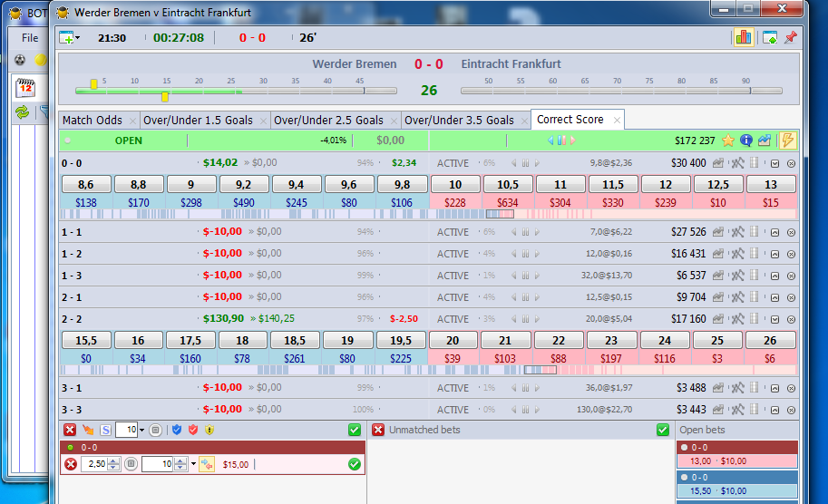
Task: Click the 19,5 back odds button
Action: pos(401,341)
